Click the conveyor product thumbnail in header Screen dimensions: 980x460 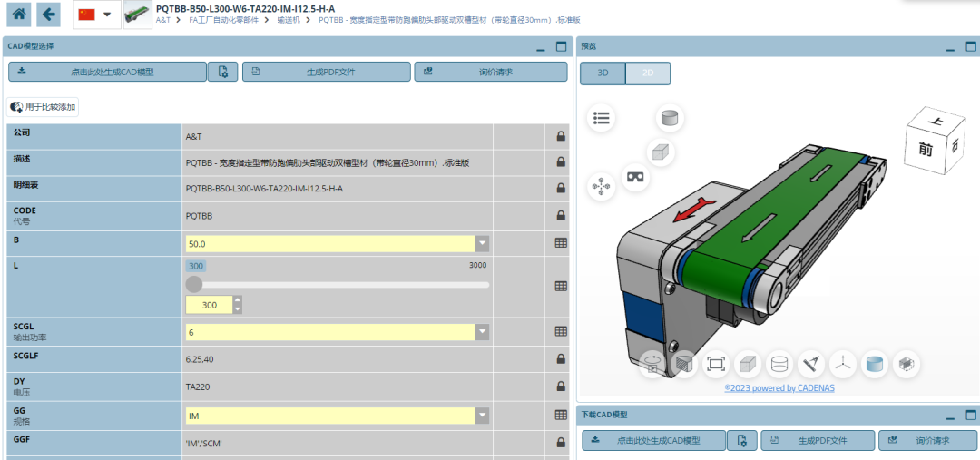coord(138,15)
